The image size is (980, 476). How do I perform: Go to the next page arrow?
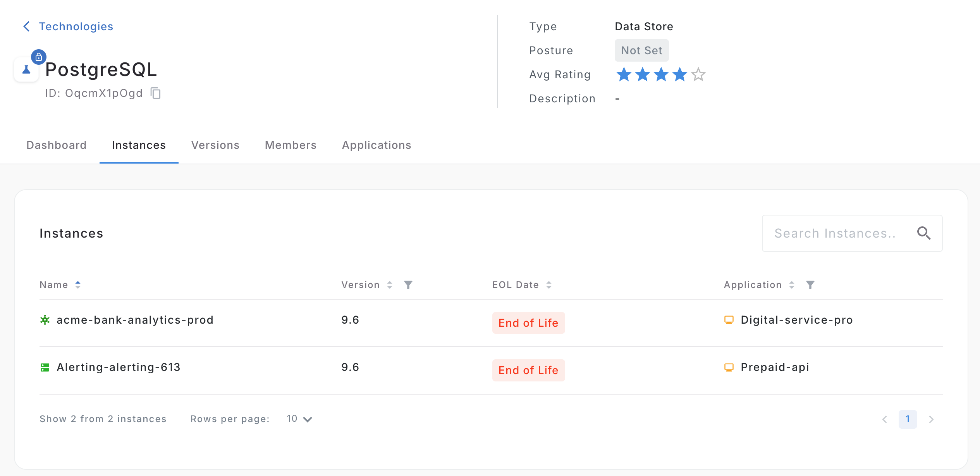tap(931, 419)
